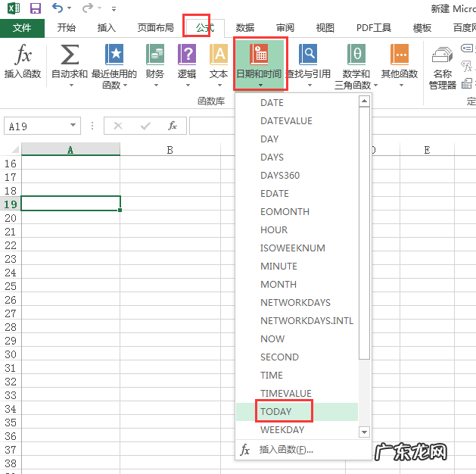Open the 逻辑 logical functions icon
The height and width of the screenshot is (474, 476).
[187, 55]
